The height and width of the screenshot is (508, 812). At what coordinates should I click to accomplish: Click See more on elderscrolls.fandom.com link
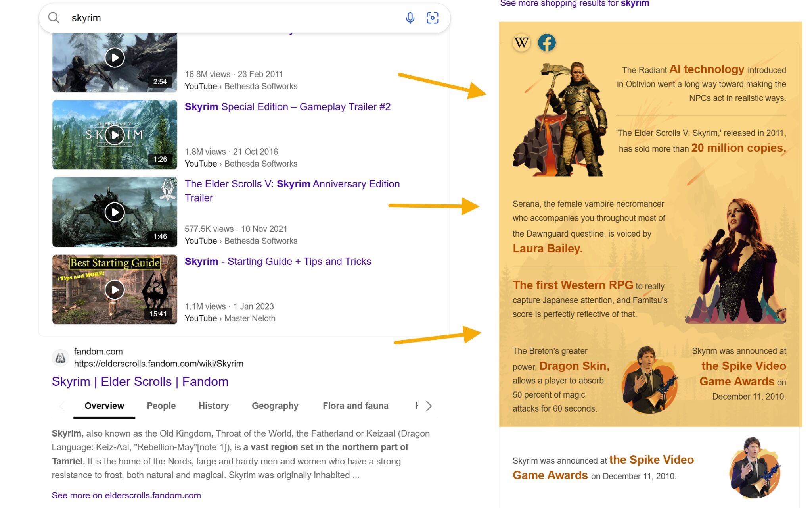point(126,495)
